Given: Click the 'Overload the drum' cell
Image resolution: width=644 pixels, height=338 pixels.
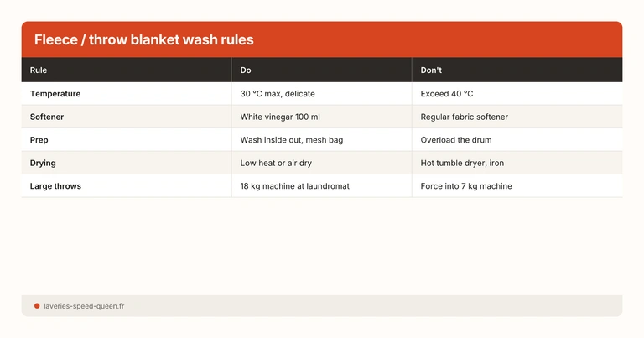Looking at the screenshot, I should tap(455, 140).
